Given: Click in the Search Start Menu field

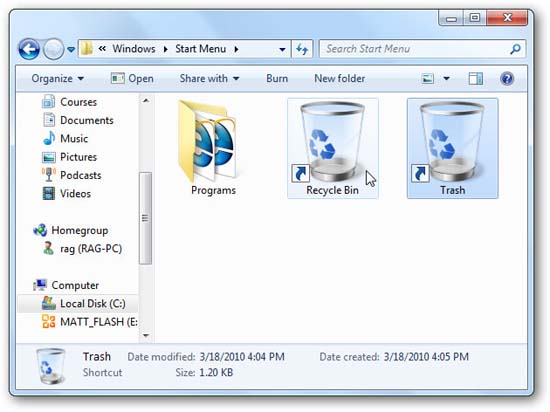Looking at the screenshot, I should [416, 49].
